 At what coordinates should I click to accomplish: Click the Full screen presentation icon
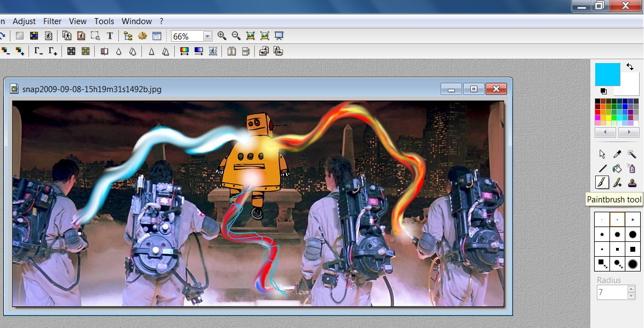click(x=279, y=36)
